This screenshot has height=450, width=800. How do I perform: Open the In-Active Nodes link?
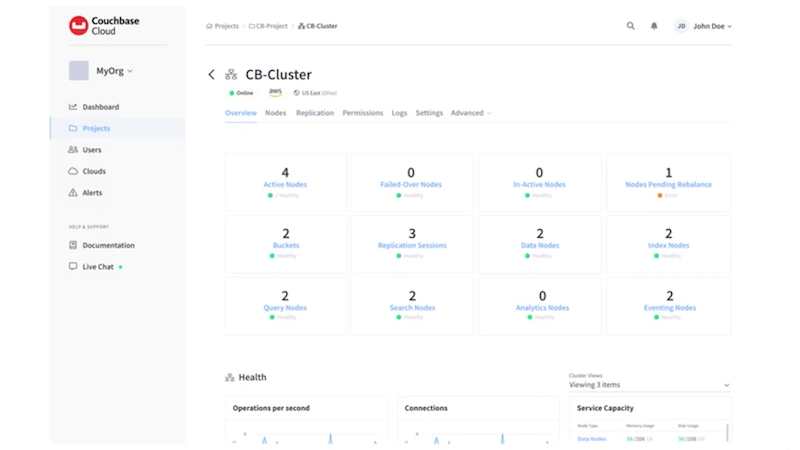539,184
